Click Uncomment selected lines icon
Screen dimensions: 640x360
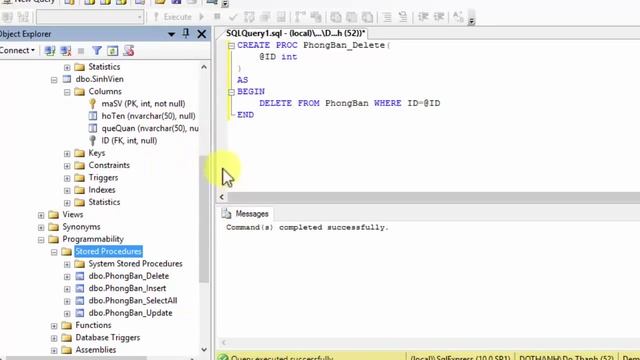(402, 17)
